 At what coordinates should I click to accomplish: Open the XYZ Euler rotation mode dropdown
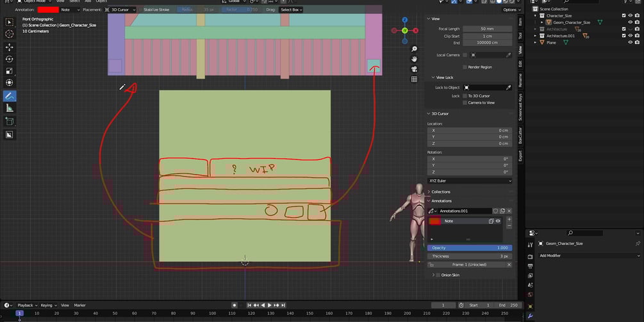470,181
